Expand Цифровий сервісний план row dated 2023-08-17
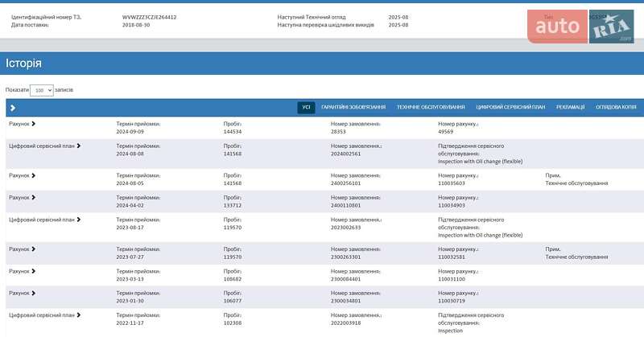644x337 pixels. point(45,219)
